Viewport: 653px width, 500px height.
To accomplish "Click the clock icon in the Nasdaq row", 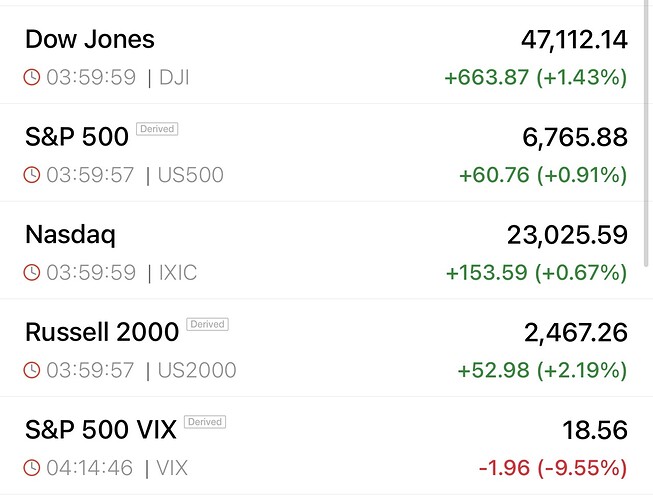I will [x=31, y=272].
